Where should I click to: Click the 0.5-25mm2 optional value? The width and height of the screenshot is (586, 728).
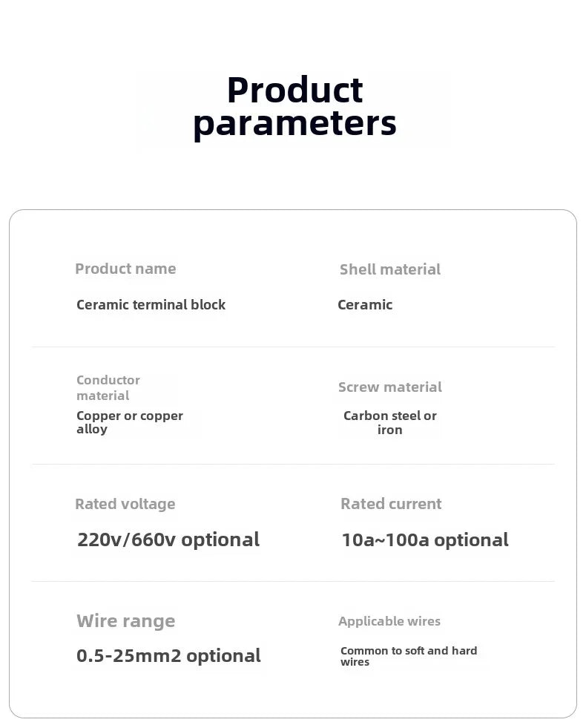tap(168, 655)
